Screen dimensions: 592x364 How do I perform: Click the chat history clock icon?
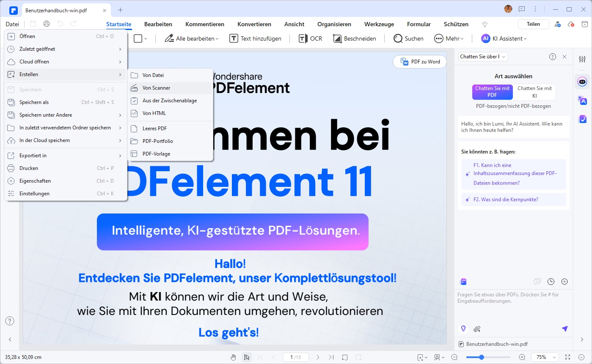(551, 282)
